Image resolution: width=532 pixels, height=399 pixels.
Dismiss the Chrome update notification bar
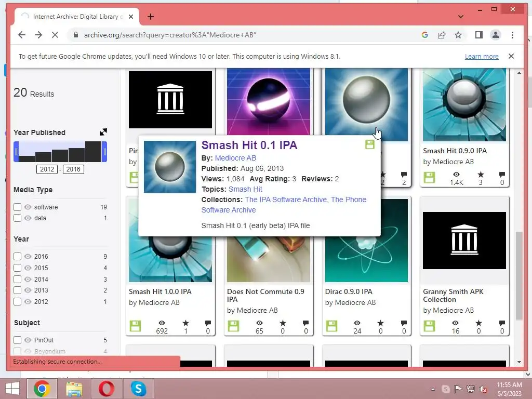point(511,56)
